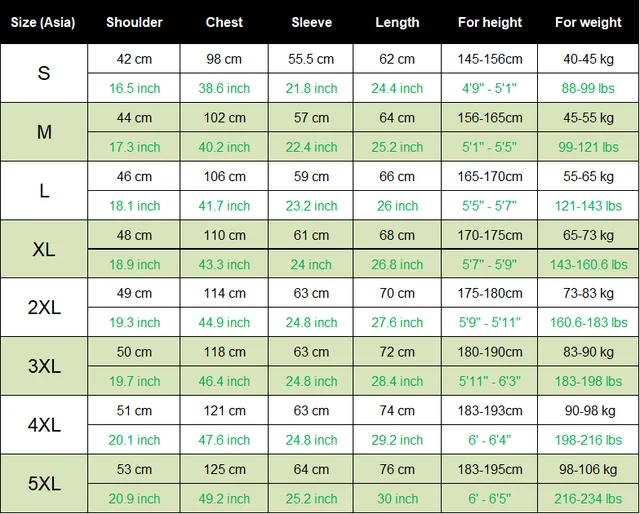
Task: Select the '5XL' size row label
Action: (44, 484)
